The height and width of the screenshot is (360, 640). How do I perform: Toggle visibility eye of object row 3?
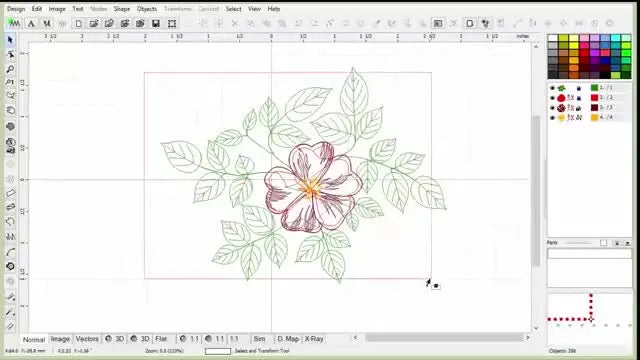point(552,108)
